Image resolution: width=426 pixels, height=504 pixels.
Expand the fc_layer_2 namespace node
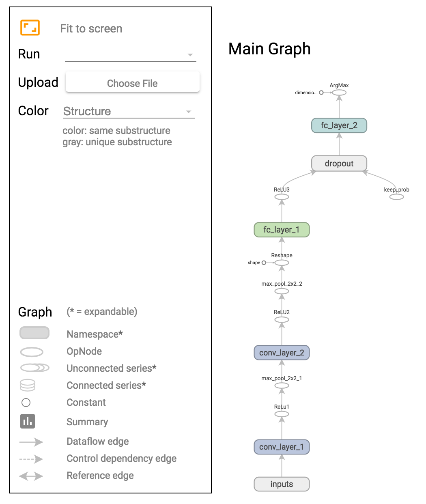339,125
